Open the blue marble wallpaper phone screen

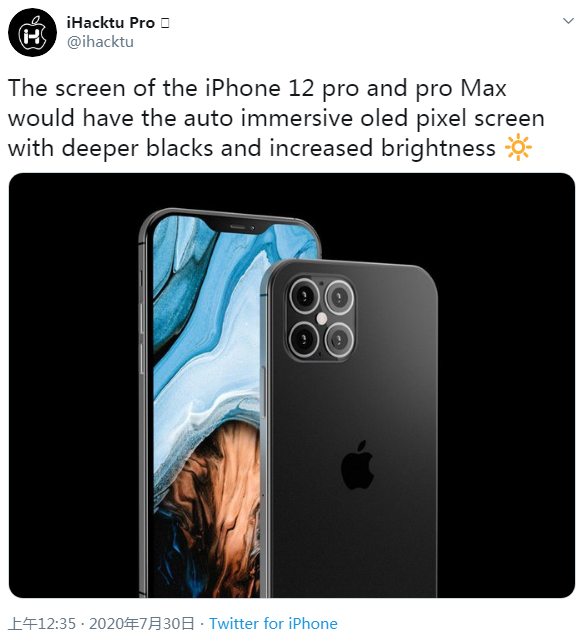point(207,405)
